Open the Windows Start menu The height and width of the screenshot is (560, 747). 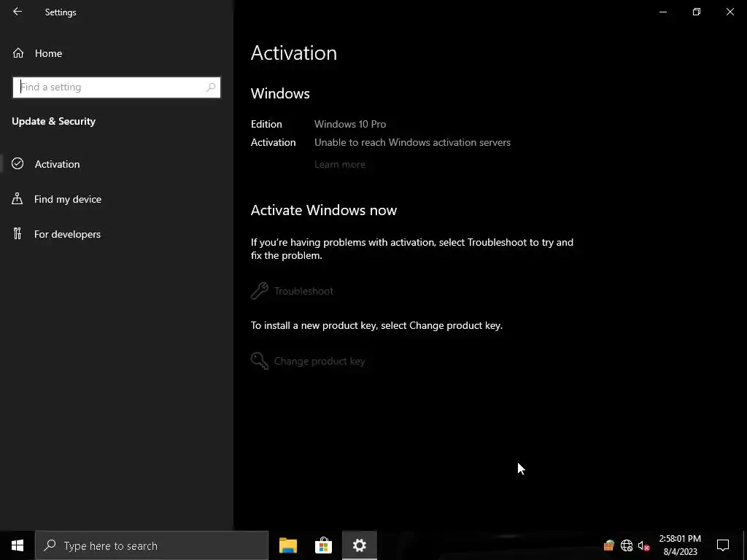(18, 545)
